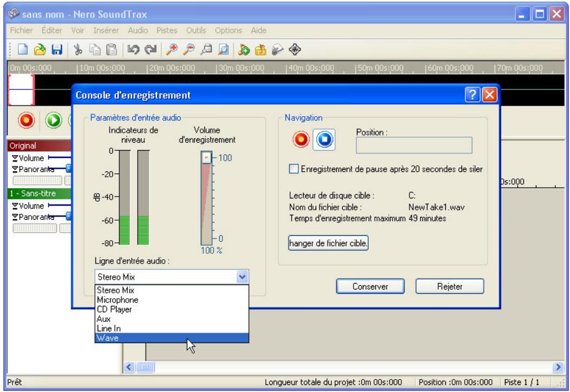
Task: Click the music folder toolbar icon
Action: point(260,49)
